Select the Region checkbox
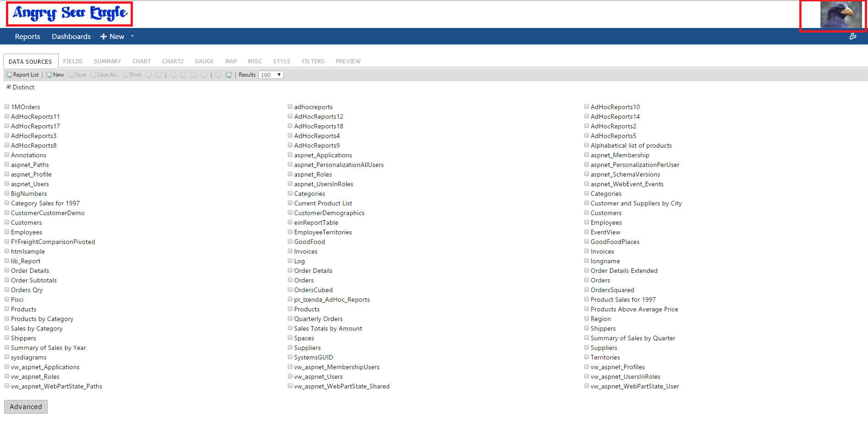868x421 pixels. [x=587, y=318]
